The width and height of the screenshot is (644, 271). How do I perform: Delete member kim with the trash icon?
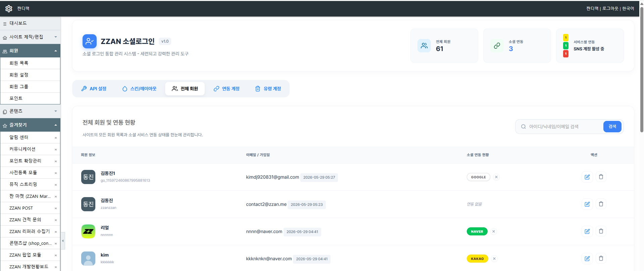tap(601, 259)
